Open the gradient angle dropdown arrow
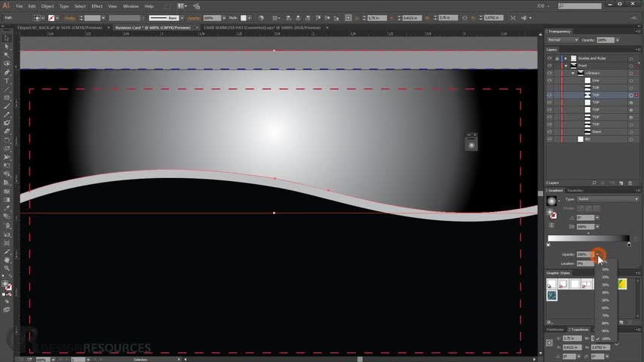 (597, 218)
